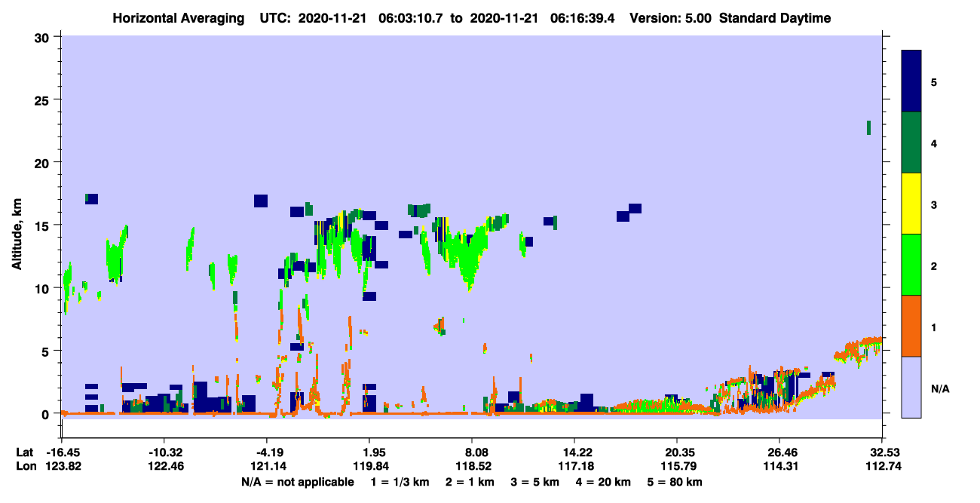Screen dimensions: 980x503
Task: Click the 'N/A = not applicable' legend text
Action: coord(297,482)
